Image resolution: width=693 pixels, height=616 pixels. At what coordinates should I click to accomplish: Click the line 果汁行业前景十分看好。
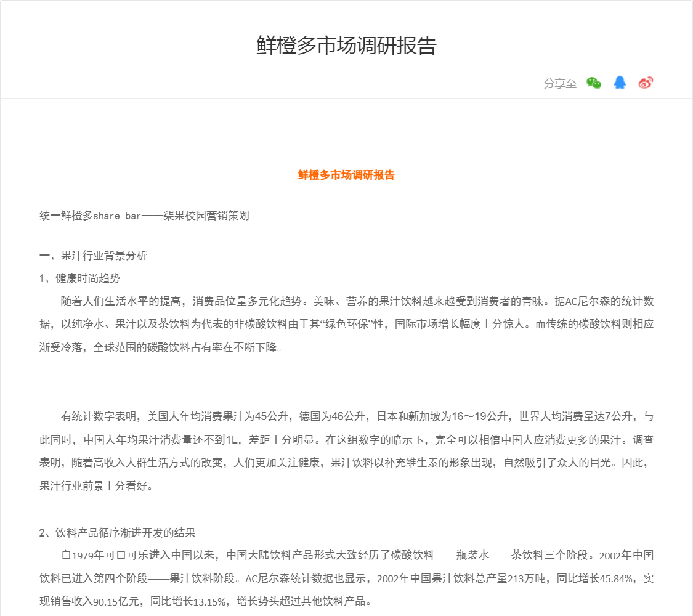[96, 486]
